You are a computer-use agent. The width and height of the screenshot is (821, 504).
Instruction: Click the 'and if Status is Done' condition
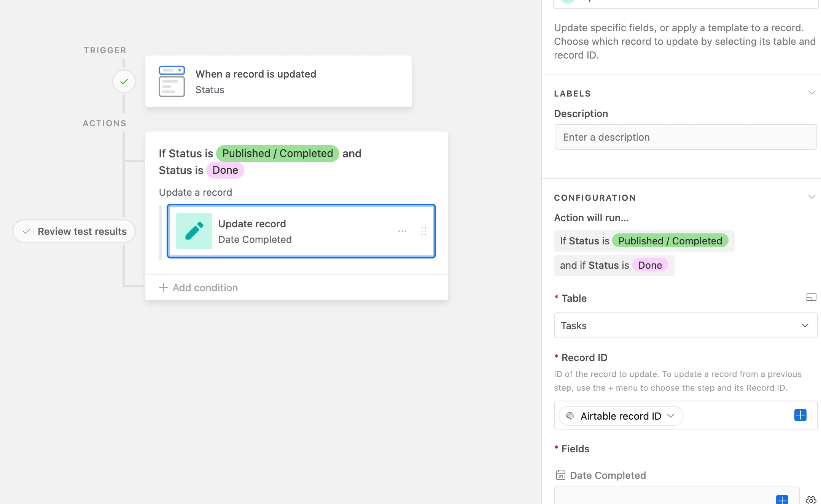[x=614, y=265]
